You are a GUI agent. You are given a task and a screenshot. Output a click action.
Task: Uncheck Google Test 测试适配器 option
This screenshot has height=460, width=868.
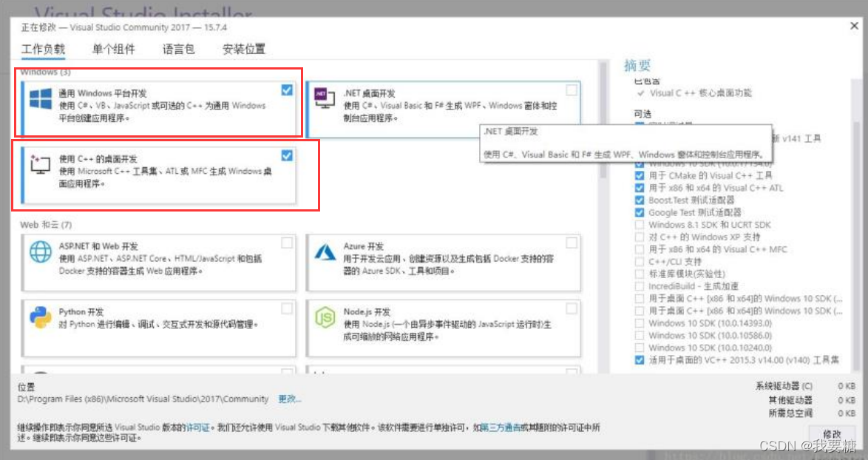click(640, 212)
